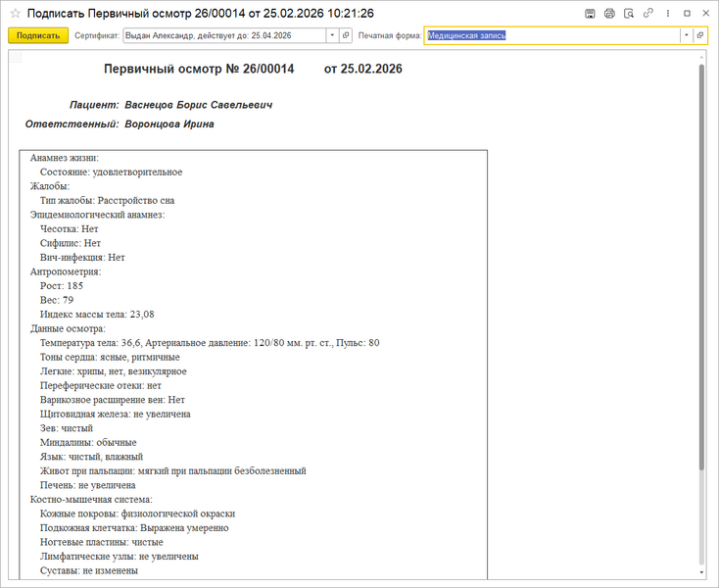
Task: Click 'Чесотка: Нет' line
Action: click(69, 229)
